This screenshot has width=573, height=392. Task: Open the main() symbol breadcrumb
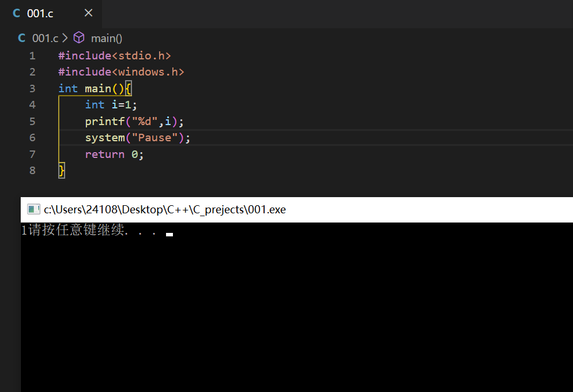[x=106, y=39]
